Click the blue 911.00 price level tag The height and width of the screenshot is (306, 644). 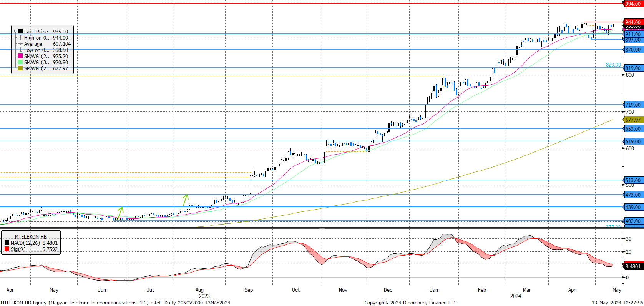tap(633, 34)
